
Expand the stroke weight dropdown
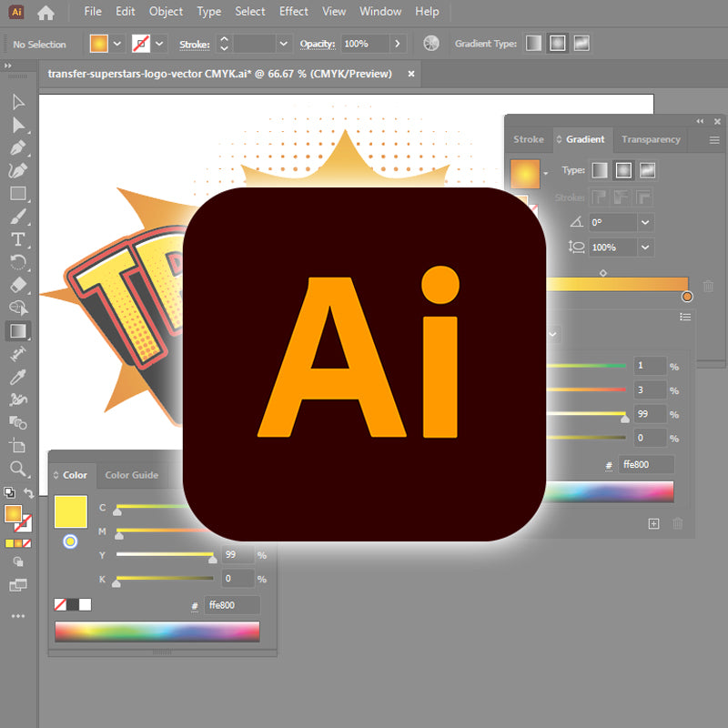click(283, 44)
